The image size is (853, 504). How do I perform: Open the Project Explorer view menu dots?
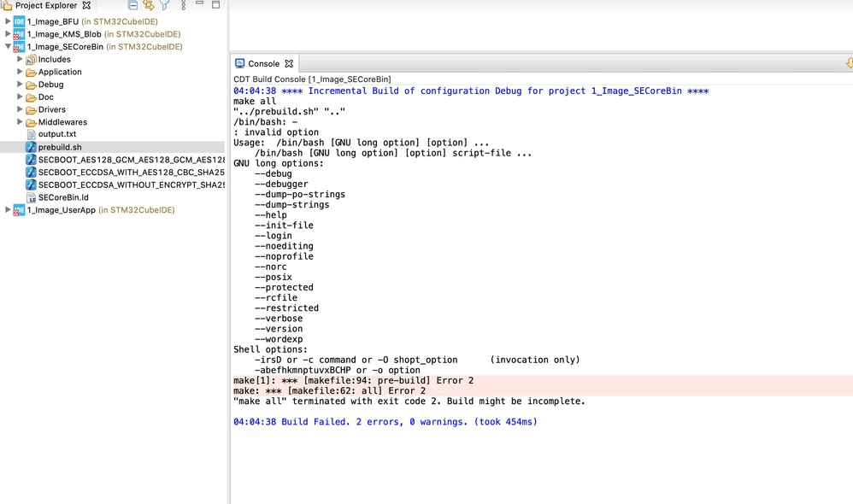pyautogui.click(x=183, y=5)
